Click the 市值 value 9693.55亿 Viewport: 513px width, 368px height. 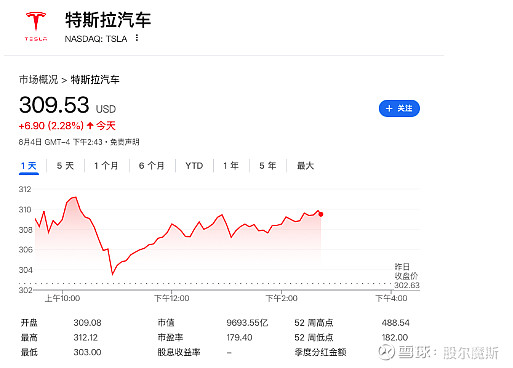[x=247, y=323]
